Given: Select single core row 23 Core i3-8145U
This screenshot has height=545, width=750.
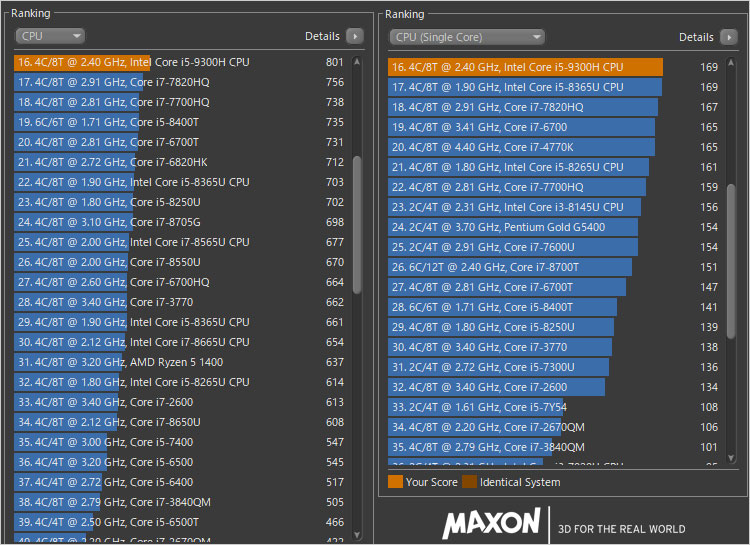Looking at the screenshot, I should pos(554,208).
